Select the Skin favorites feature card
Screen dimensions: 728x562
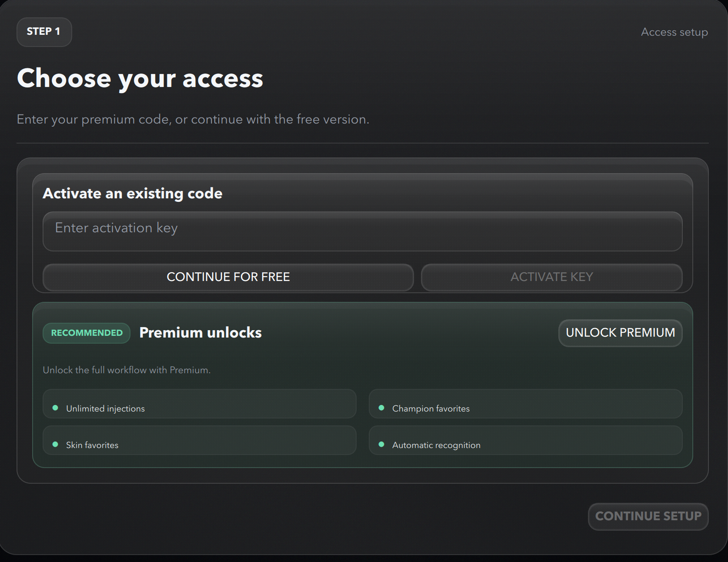(199, 441)
